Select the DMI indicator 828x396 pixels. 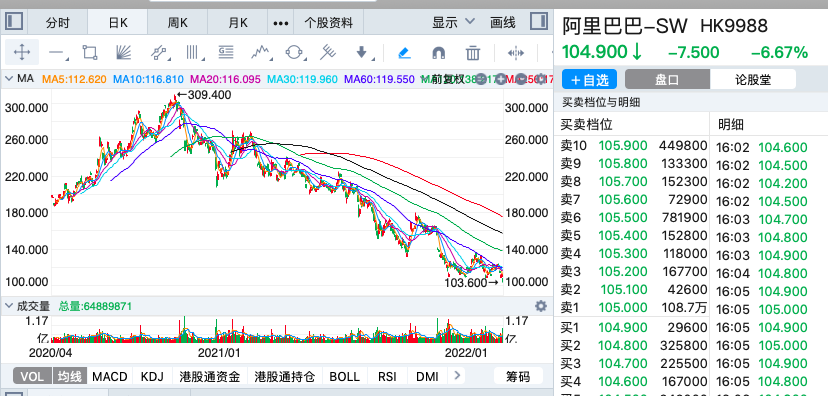[x=427, y=376]
